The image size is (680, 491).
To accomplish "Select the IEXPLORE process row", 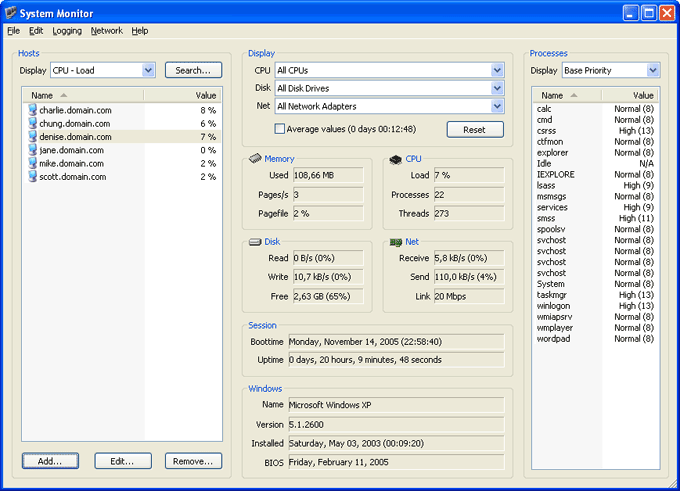I will tap(595, 174).
